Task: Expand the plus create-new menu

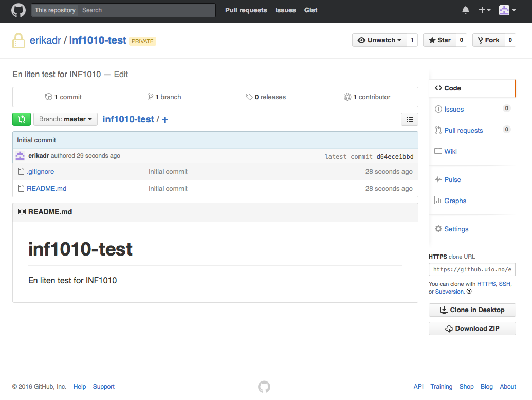Action: pos(485,10)
